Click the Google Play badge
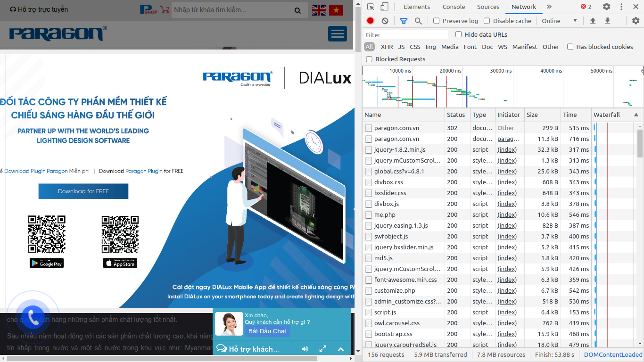Screen dimensions: 644x362 click(47, 263)
